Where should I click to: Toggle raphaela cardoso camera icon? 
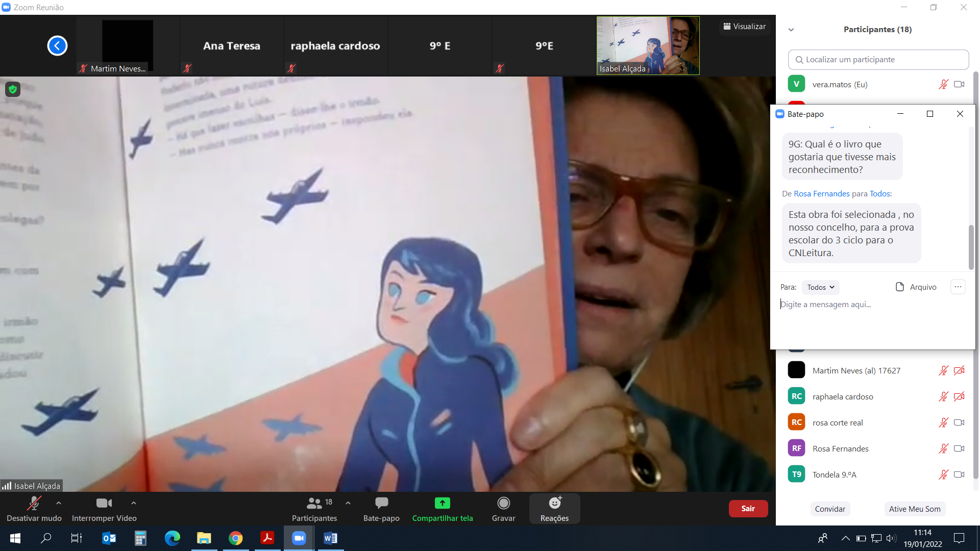(x=959, y=397)
